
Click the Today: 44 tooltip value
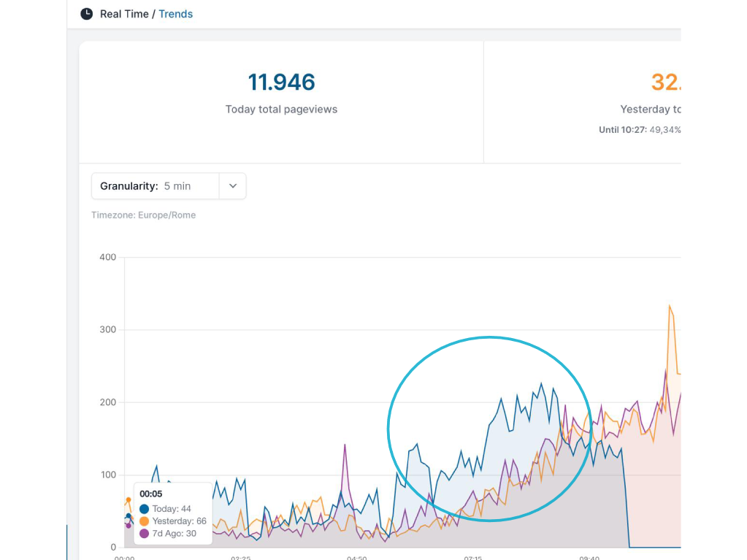(x=172, y=509)
